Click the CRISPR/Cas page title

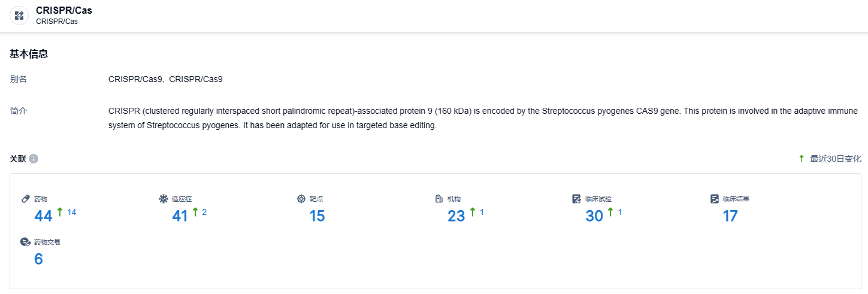point(64,10)
